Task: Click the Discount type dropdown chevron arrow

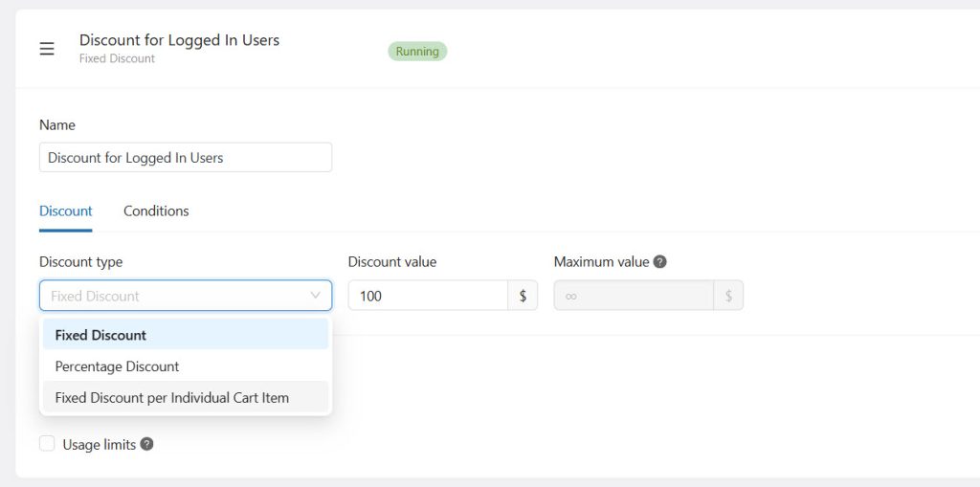Action: point(315,296)
